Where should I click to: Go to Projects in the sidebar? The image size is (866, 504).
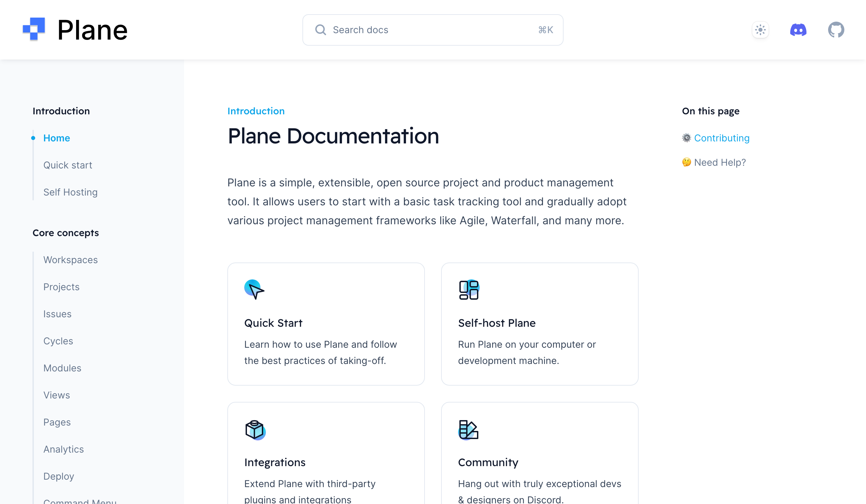pyautogui.click(x=62, y=287)
